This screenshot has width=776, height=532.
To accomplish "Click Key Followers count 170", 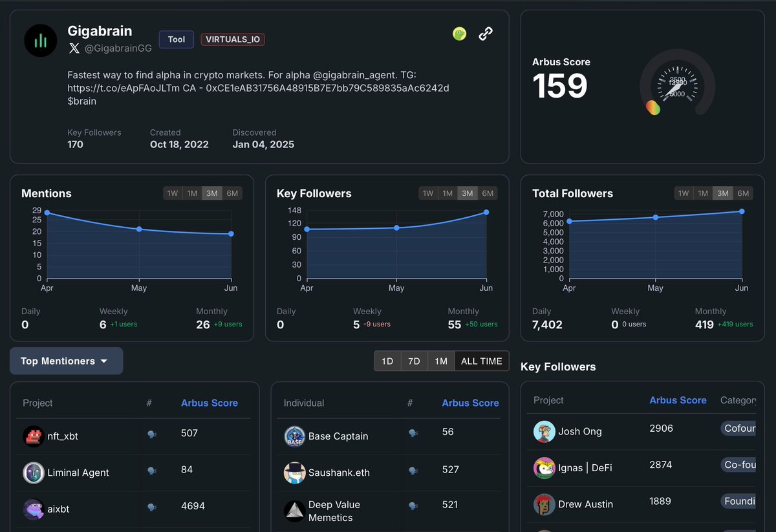I will pyautogui.click(x=75, y=144).
